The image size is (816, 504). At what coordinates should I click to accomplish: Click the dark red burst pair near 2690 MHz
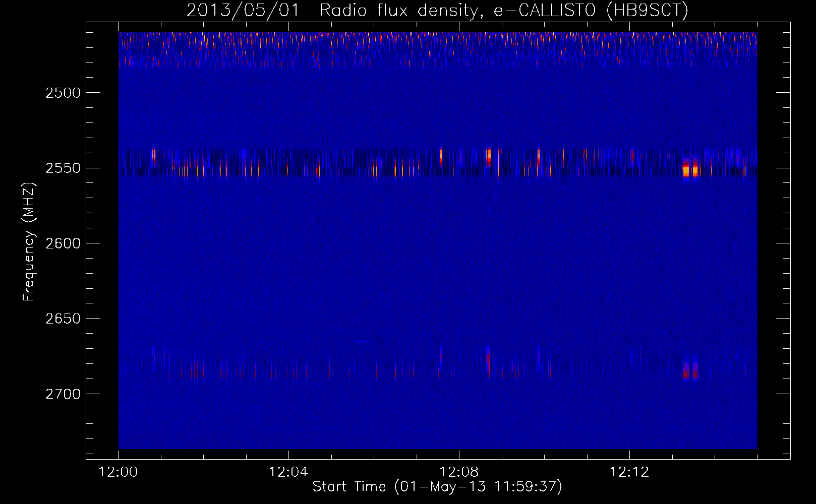coord(690,371)
